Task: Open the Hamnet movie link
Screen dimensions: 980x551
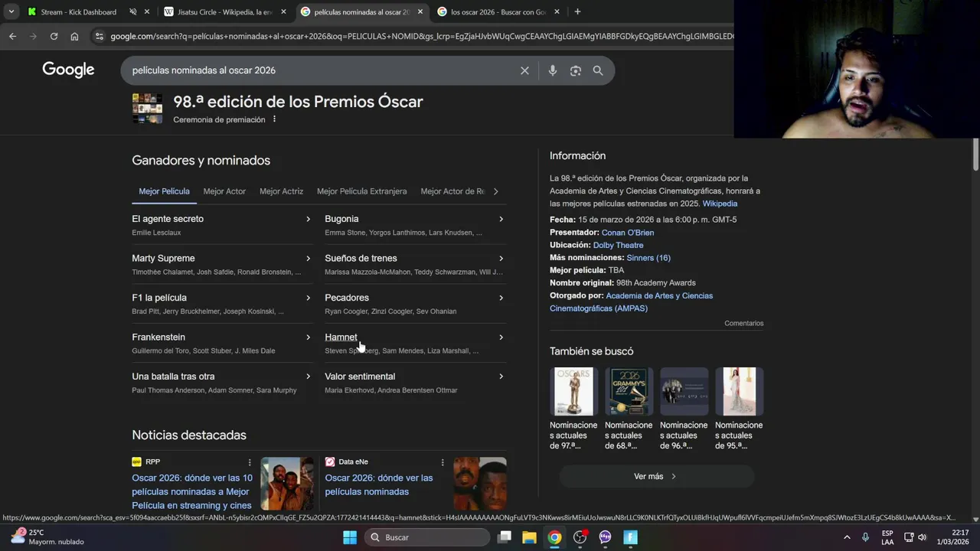Action: [x=341, y=337]
